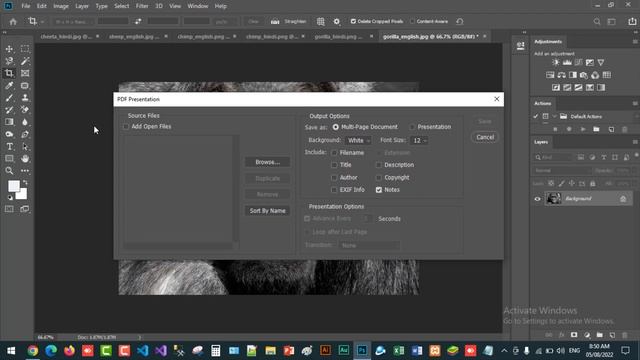
Task: Add a Brightness/Contrast adjustment
Action: click(556, 62)
